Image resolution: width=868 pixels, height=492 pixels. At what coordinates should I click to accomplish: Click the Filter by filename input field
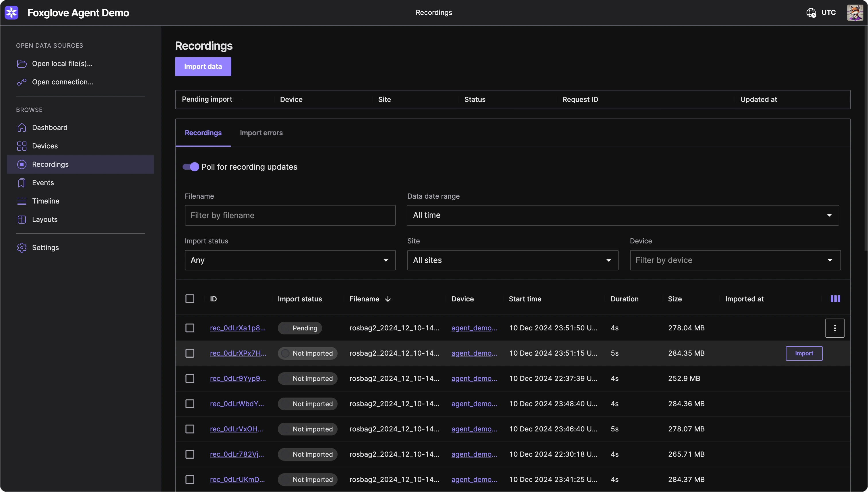(290, 215)
